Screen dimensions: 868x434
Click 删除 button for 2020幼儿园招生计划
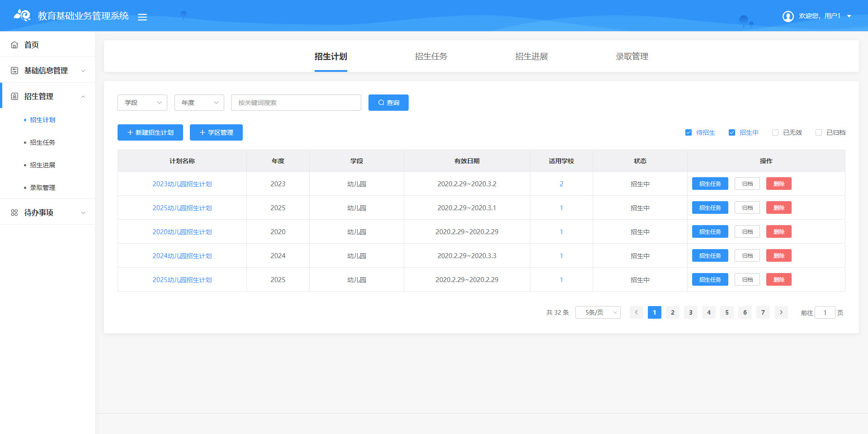click(x=779, y=231)
